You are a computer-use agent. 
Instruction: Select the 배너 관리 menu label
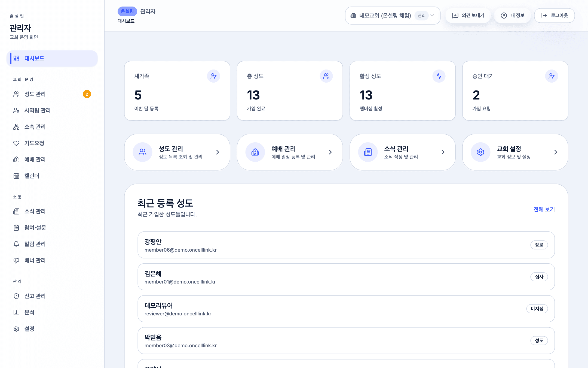pos(35,260)
